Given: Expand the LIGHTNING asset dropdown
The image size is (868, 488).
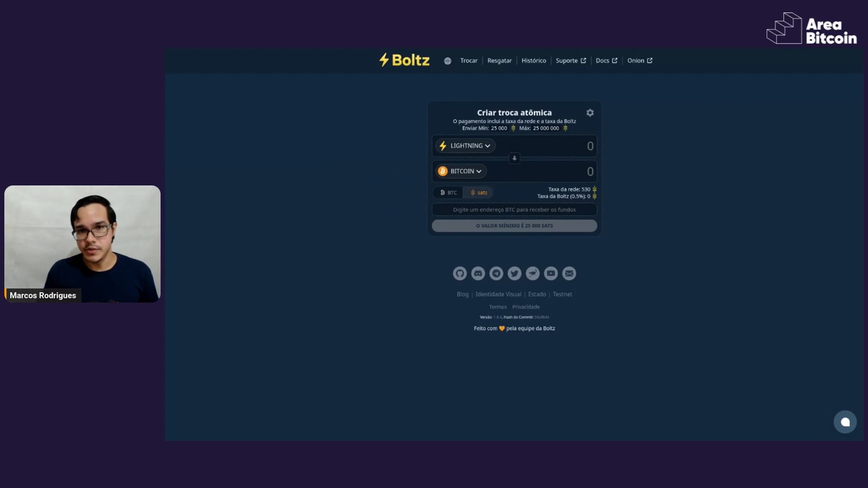Looking at the screenshot, I should (465, 146).
